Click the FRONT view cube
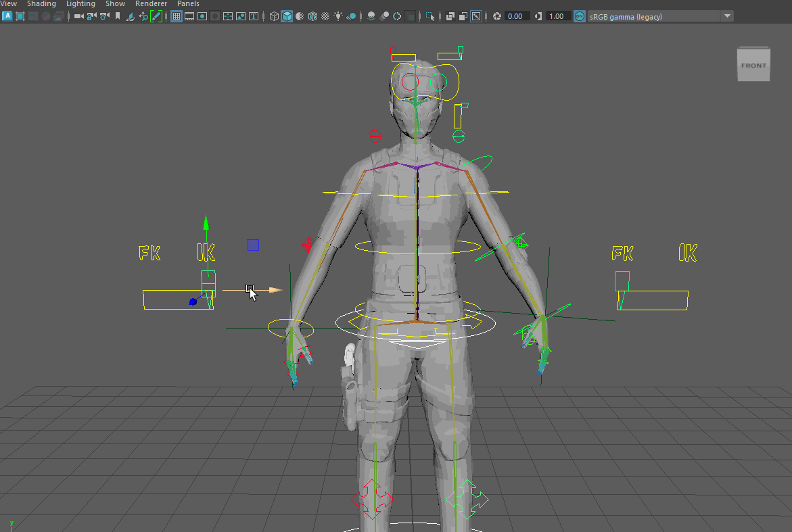This screenshot has width=792, height=532. point(753,66)
